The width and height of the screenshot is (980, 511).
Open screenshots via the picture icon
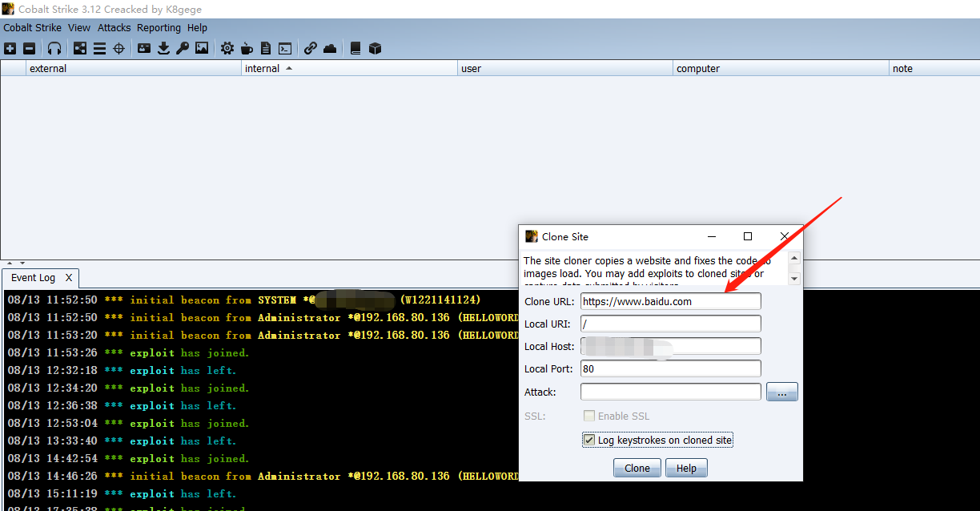tap(202, 49)
